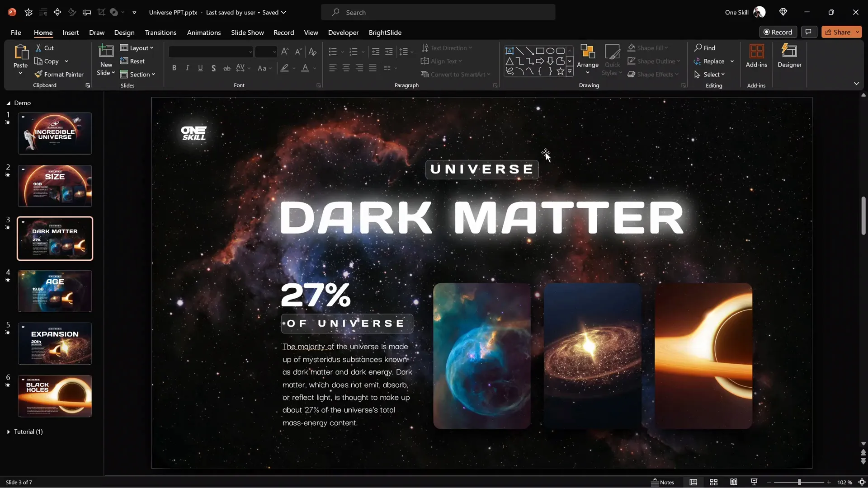Switch to Reading view
Screen dimensions: 868x488
734,482
